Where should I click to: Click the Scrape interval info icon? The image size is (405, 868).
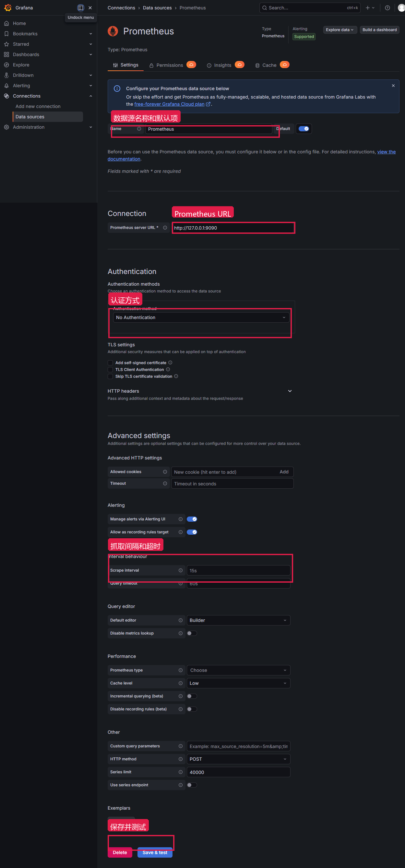click(180, 570)
